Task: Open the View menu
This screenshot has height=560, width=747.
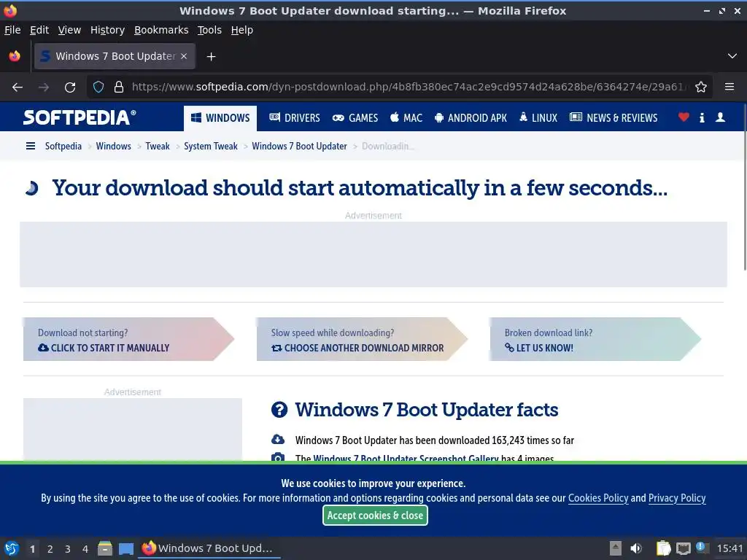Action: point(69,30)
